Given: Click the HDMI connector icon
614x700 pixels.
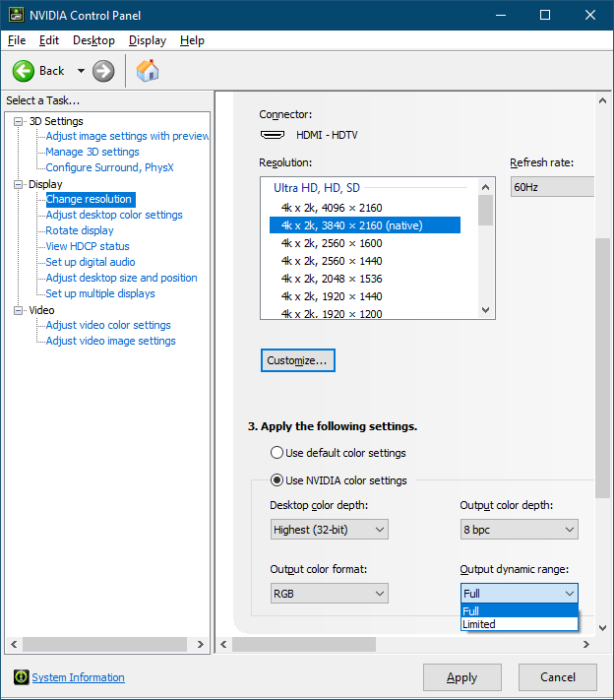Looking at the screenshot, I should pos(273,135).
